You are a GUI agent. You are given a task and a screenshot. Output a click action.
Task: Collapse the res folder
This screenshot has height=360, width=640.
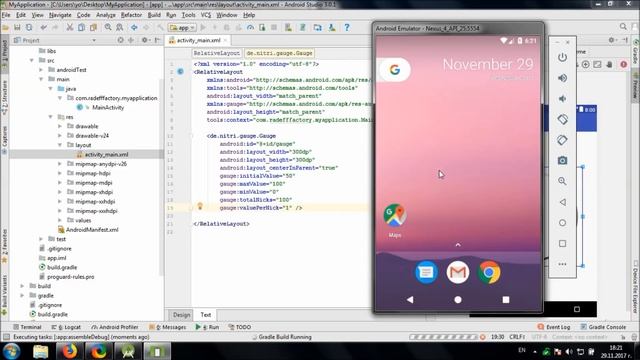[x=50, y=117]
